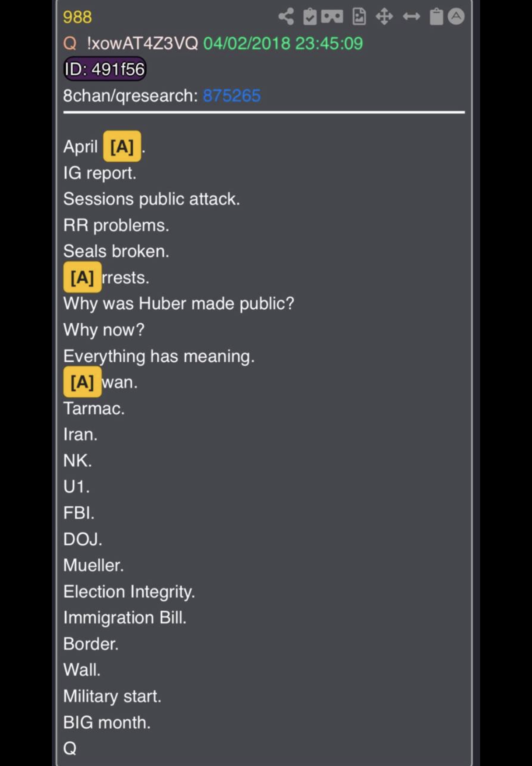532x766 pixels.
Task: Click the tripcode !xowAT4Z3VQ
Action: click(142, 43)
